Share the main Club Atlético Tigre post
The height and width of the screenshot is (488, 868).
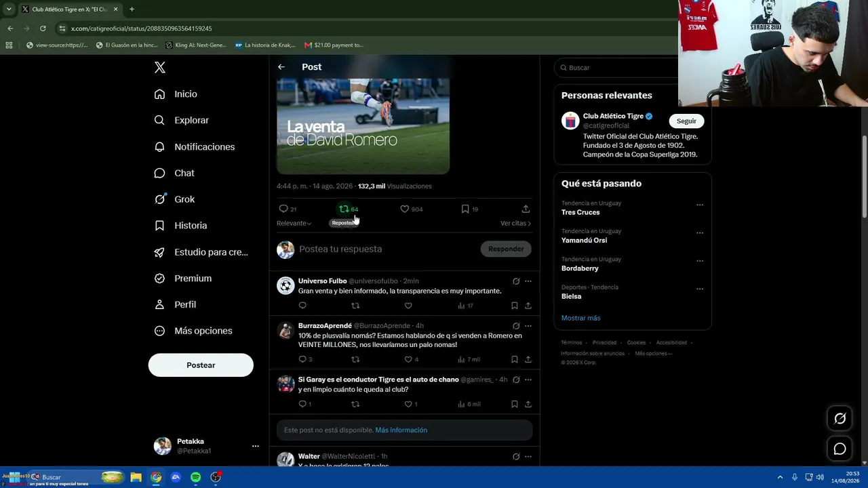coord(526,209)
